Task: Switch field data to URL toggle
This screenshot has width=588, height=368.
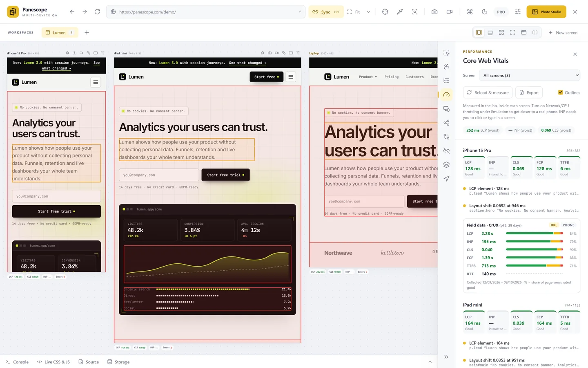Action: point(554,225)
